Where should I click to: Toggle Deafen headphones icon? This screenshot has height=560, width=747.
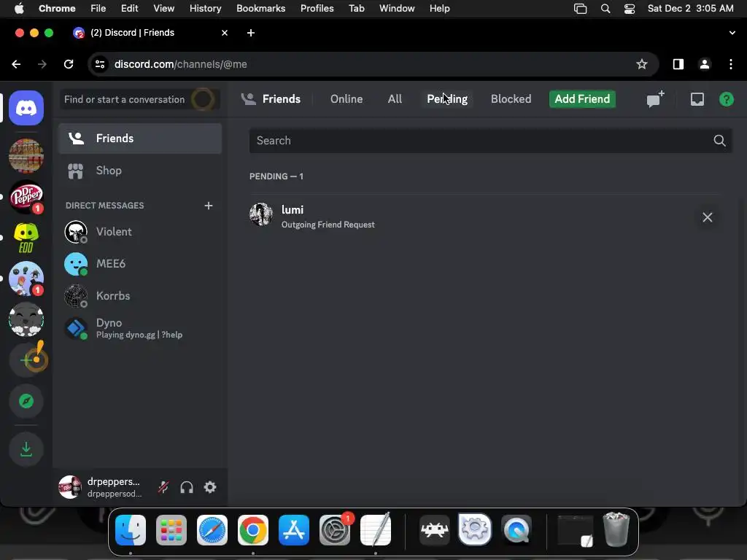point(187,487)
